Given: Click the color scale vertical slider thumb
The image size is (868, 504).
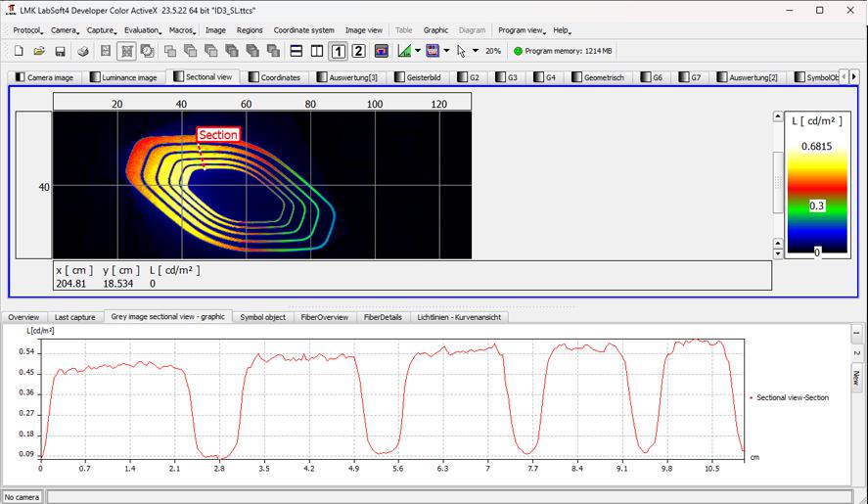Looking at the screenshot, I should pyautogui.click(x=778, y=182).
